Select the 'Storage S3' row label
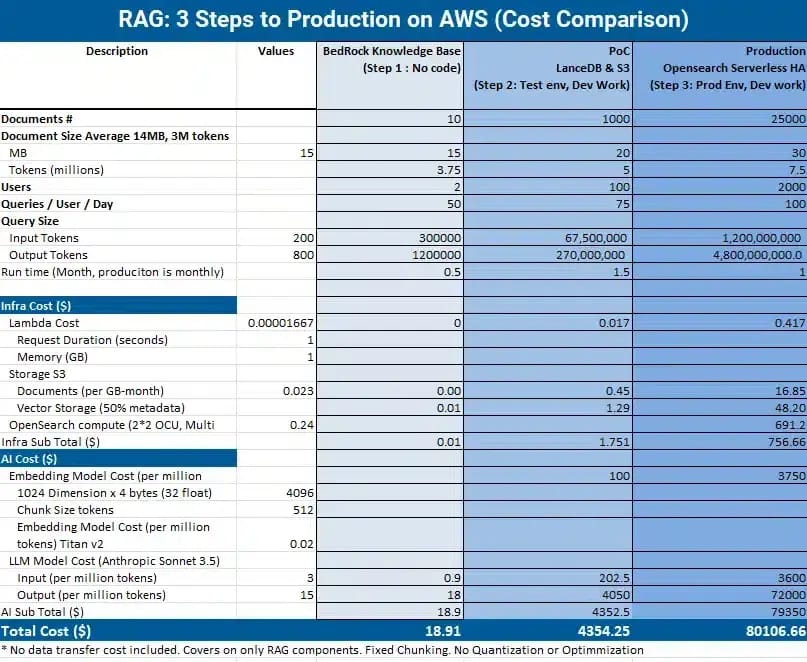807x662 pixels. tap(37, 374)
